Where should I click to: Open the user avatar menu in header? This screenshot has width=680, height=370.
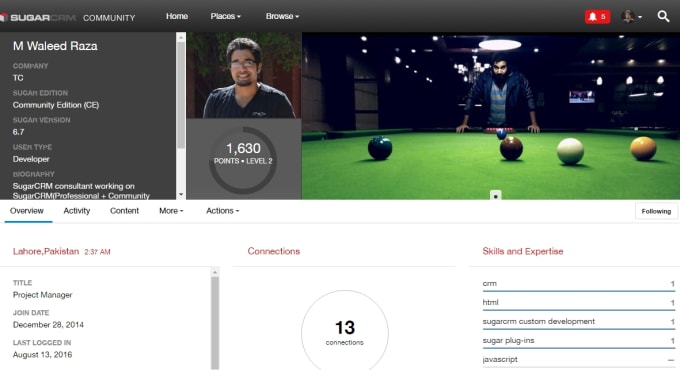tap(631, 16)
